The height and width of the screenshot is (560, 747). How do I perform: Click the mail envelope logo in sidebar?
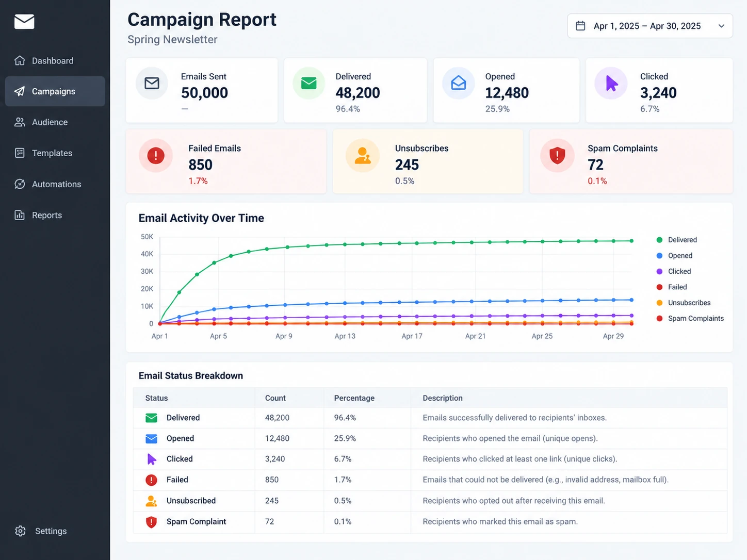point(24,22)
